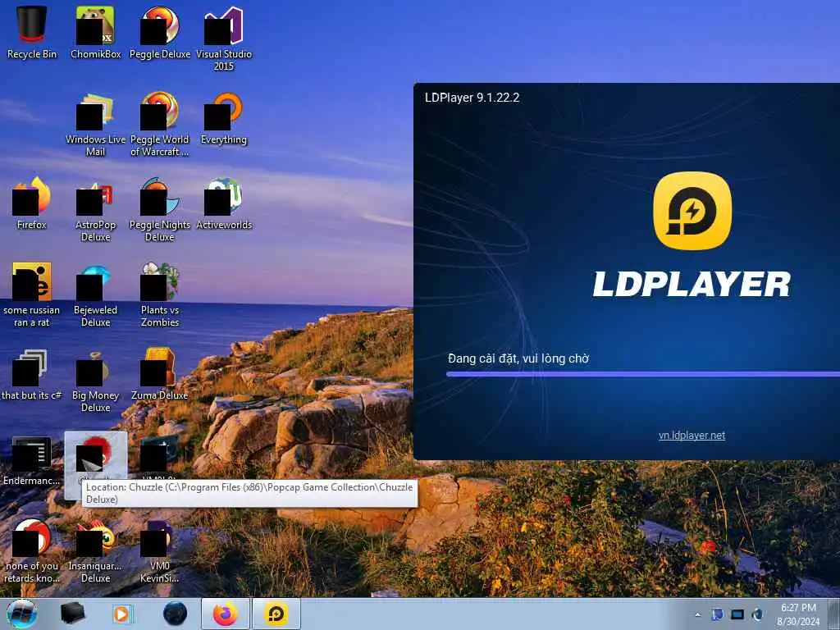Select the Bejeweled Deluxe icon
Image resolution: width=840 pixels, height=630 pixels.
coord(95,294)
